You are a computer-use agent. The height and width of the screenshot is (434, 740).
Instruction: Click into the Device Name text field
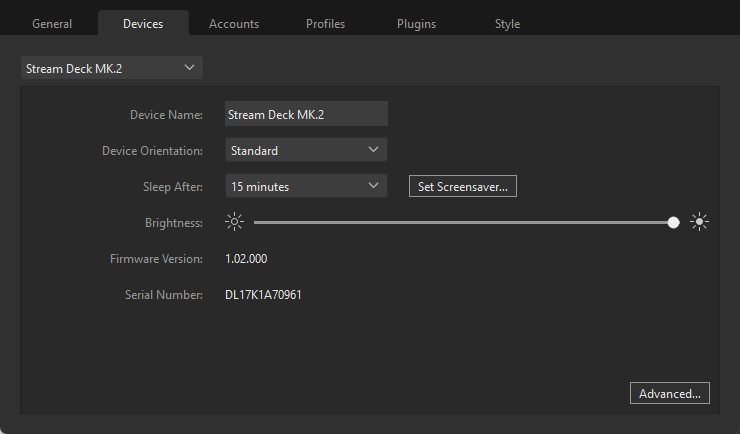pyautogui.click(x=306, y=114)
